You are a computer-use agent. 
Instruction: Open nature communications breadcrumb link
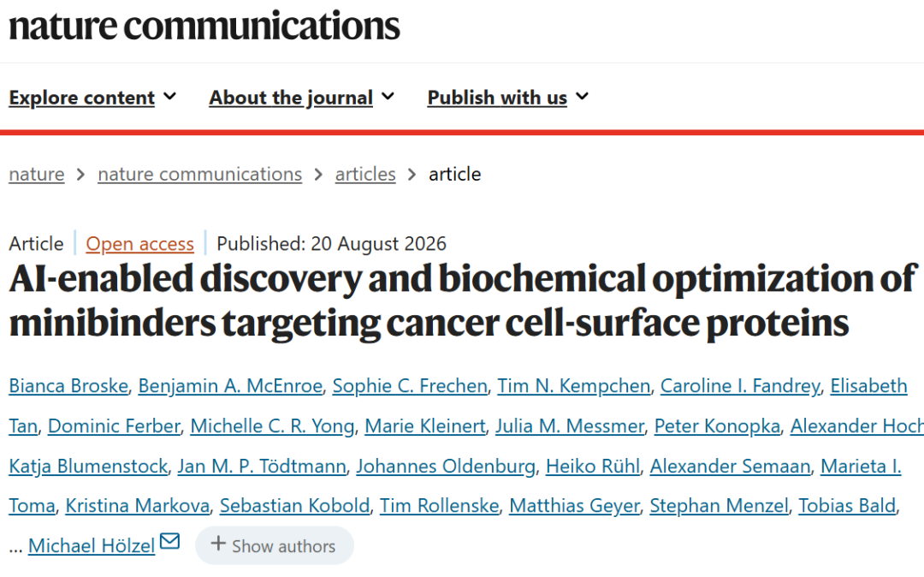pyautogui.click(x=199, y=175)
